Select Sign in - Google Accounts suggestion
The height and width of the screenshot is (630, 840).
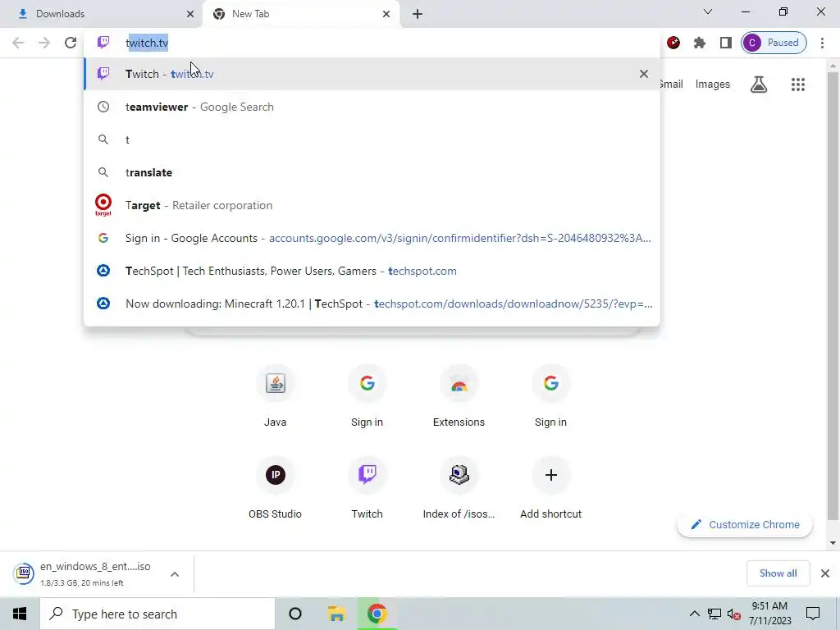point(372,239)
